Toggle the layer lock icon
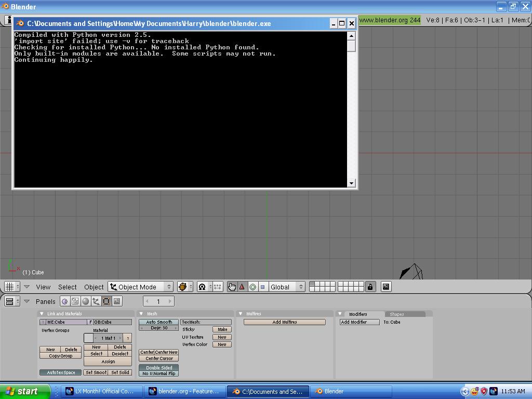This screenshot has height=399, width=532. click(x=370, y=287)
